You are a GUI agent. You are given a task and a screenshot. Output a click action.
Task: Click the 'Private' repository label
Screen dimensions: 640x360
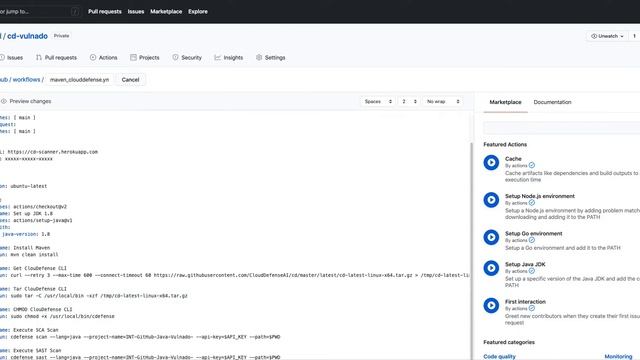pyautogui.click(x=62, y=36)
